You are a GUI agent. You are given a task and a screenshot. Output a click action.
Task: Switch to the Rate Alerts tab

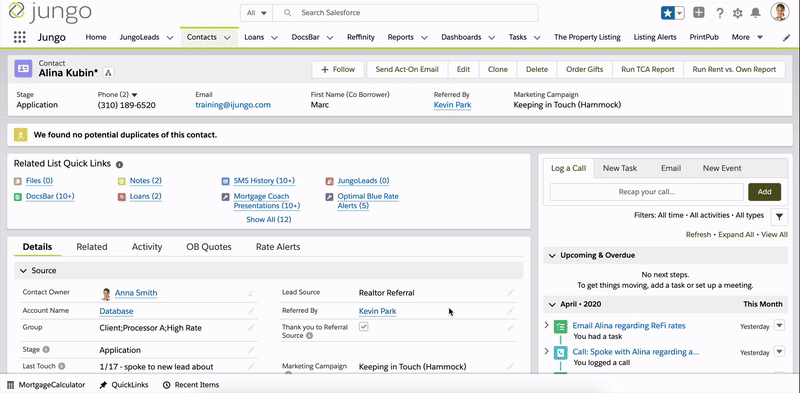pos(278,247)
